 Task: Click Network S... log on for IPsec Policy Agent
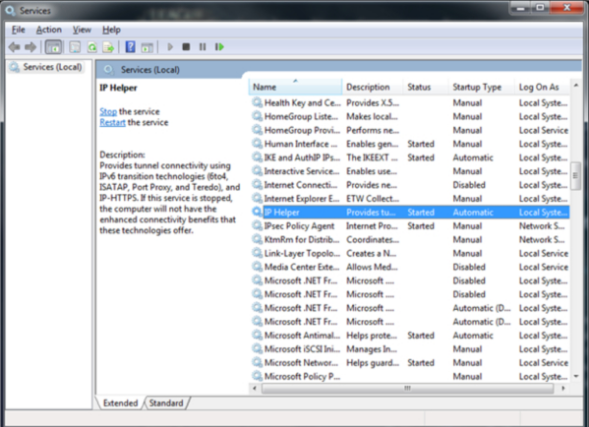(x=542, y=226)
